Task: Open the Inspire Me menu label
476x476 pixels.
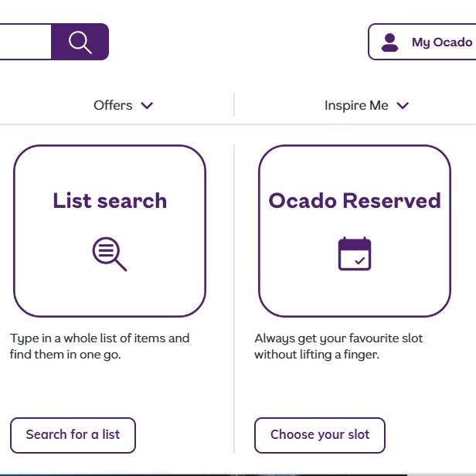Action: (x=356, y=106)
